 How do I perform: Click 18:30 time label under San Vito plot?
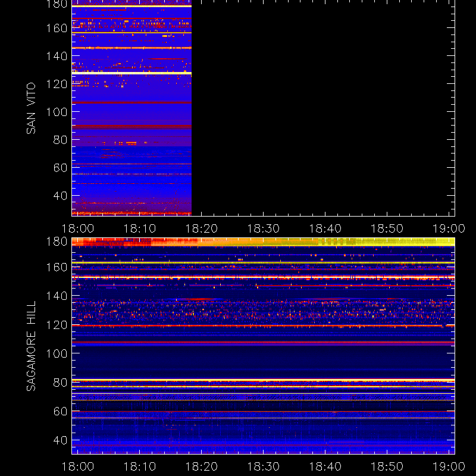tap(263, 228)
